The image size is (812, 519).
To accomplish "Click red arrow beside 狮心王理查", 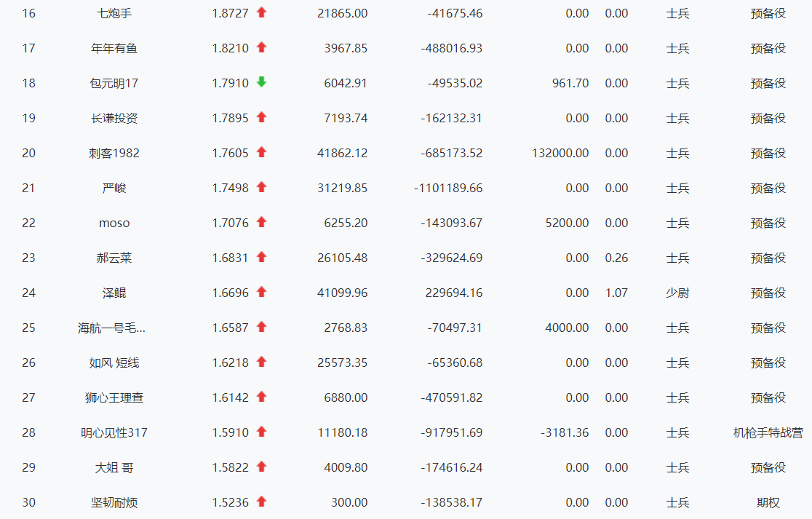I will (262, 397).
